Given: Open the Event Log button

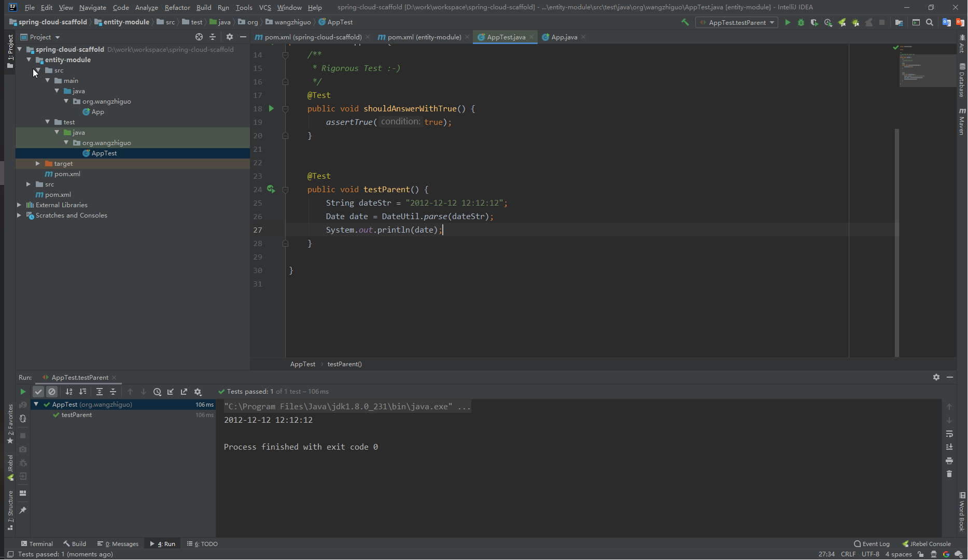Looking at the screenshot, I should click(872, 543).
